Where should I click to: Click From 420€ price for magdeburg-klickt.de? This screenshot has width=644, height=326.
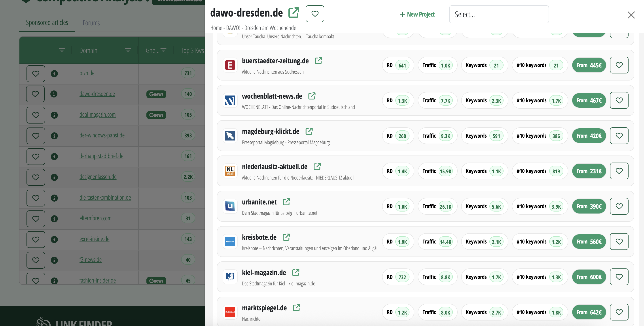click(589, 136)
